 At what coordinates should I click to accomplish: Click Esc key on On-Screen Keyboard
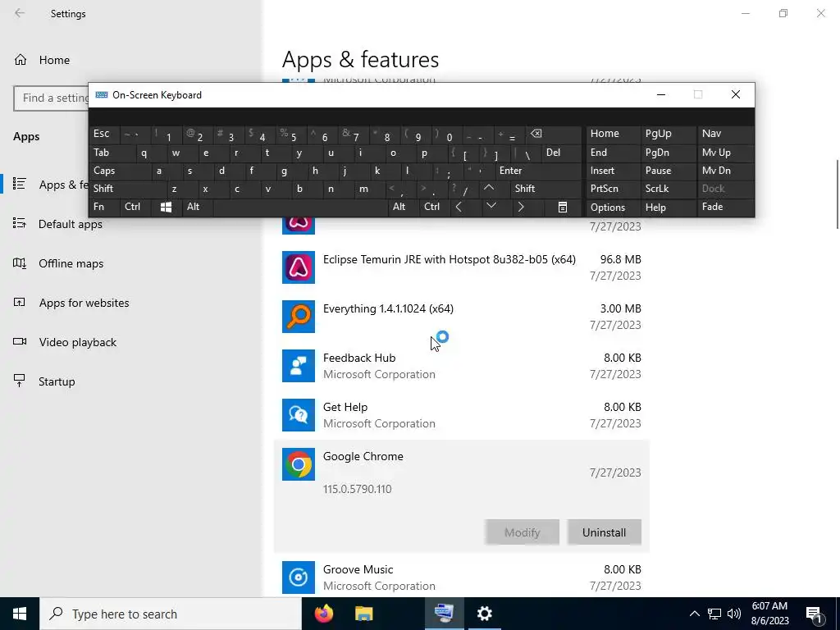tap(104, 134)
